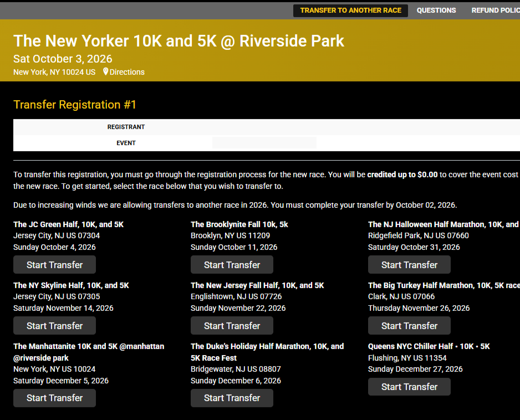Start transfer to The Manhattanite 10K
520x420 pixels.
pos(54,398)
